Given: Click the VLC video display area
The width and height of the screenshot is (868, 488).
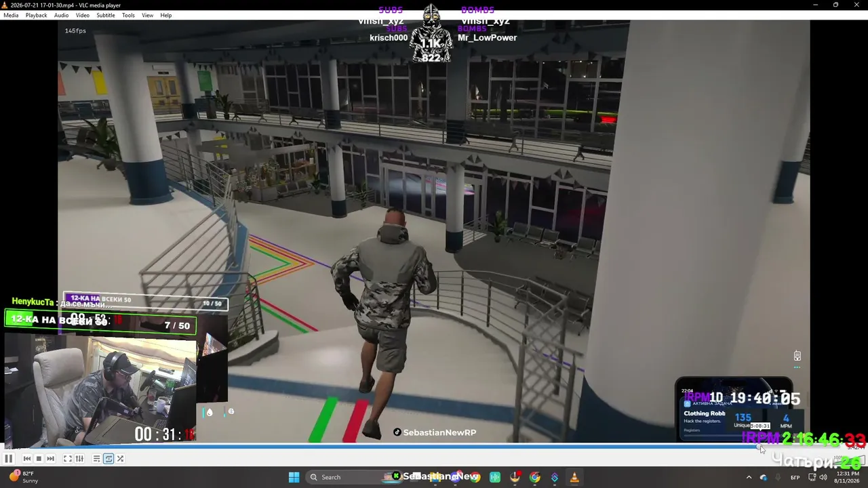Looking at the screenshot, I should click(x=434, y=232).
